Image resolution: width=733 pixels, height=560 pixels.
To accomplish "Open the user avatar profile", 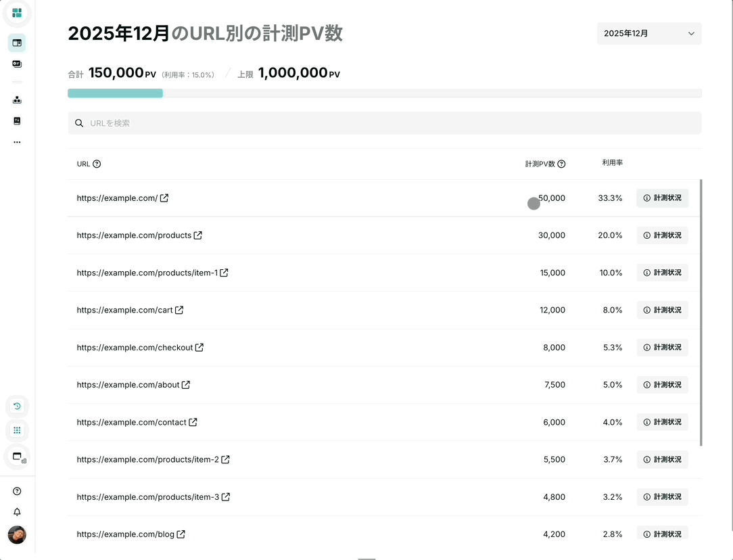I will tap(17, 535).
